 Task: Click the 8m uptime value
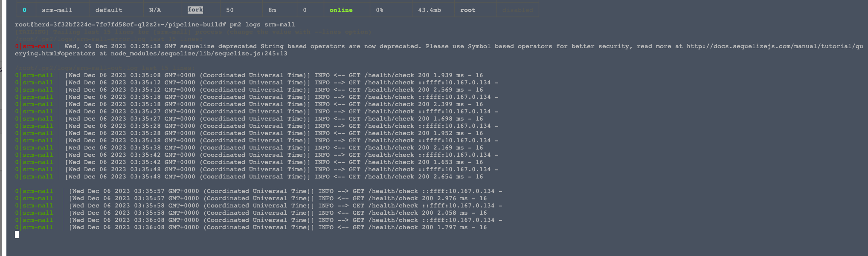pos(272,10)
